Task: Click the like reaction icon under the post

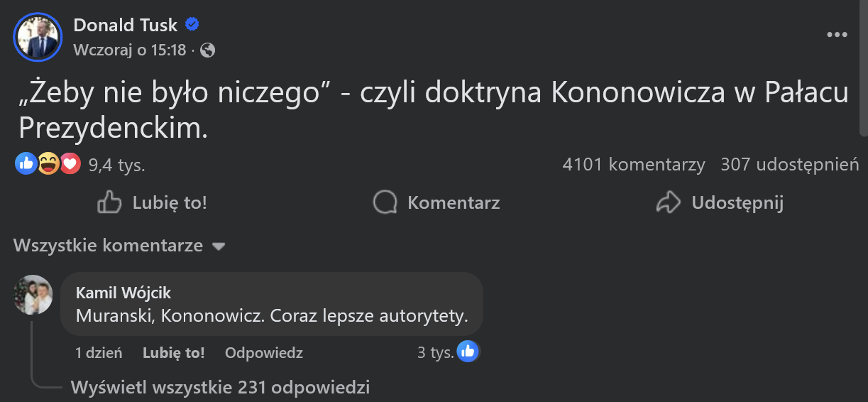Action: point(26,165)
